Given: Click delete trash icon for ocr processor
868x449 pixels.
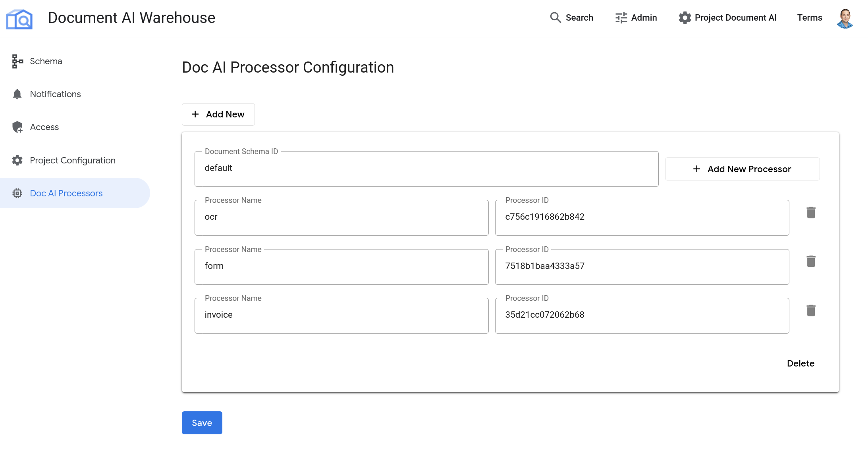Looking at the screenshot, I should [812, 213].
